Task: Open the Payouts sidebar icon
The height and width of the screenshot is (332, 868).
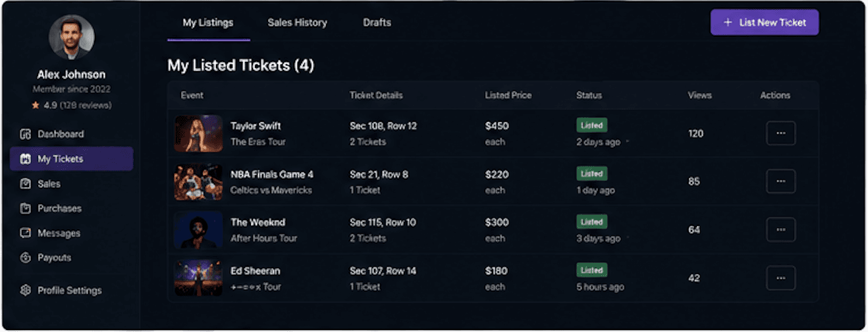Action: (26, 258)
